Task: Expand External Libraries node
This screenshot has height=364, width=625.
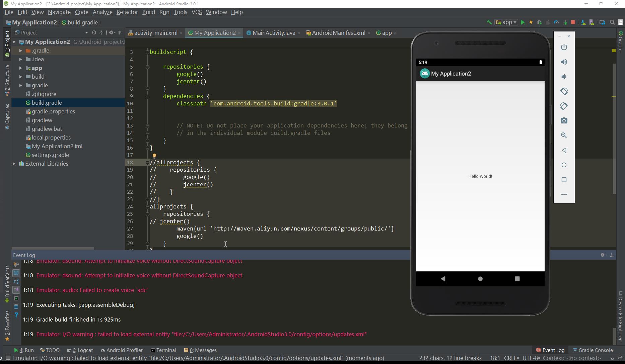Action: click(14, 164)
